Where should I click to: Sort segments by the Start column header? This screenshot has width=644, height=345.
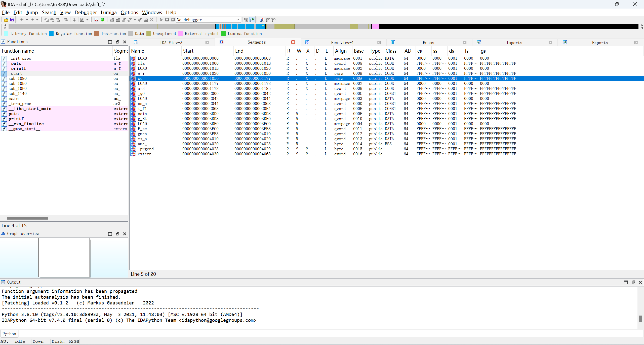(x=207, y=51)
